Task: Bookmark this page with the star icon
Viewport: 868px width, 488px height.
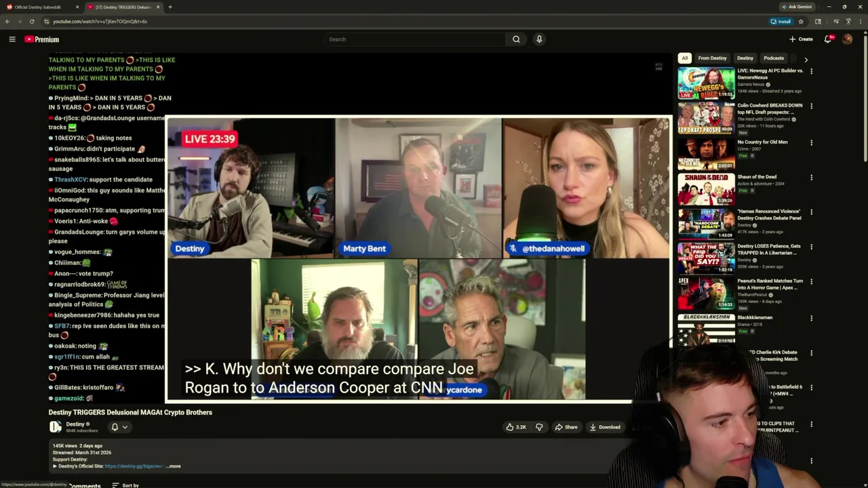Action: coord(801,21)
